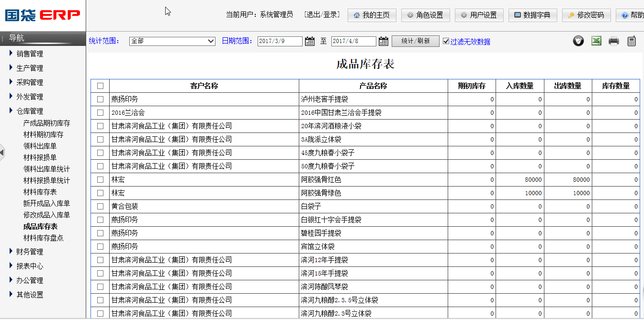
Task: Click the black shield icon
Action: click(x=578, y=41)
